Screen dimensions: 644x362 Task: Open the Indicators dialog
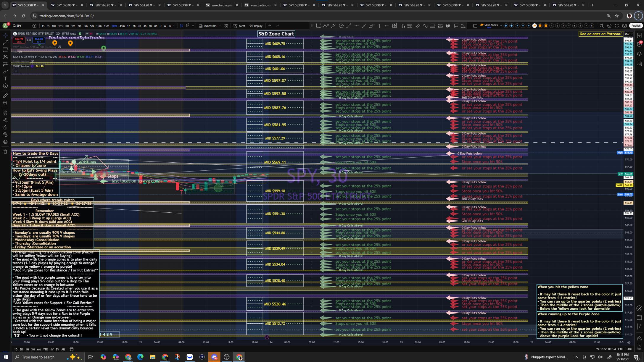coord(208,26)
